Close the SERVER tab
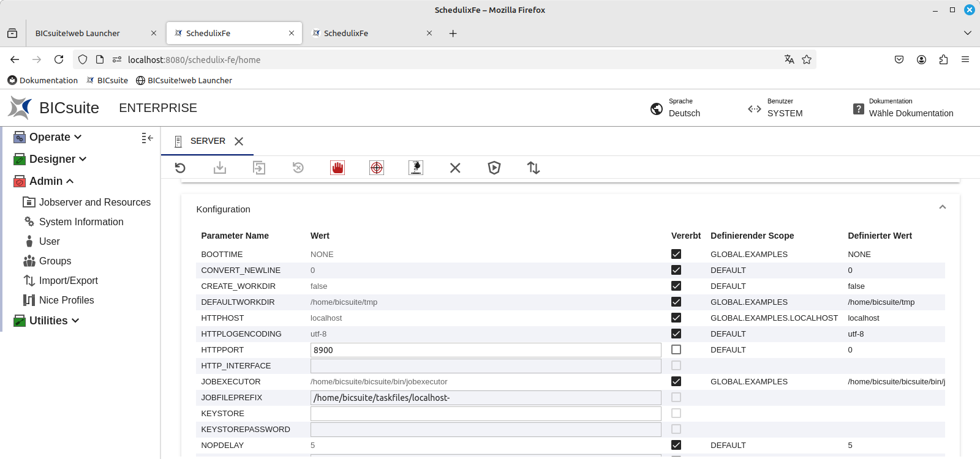The width and height of the screenshot is (980, 459). click(239, 141)
